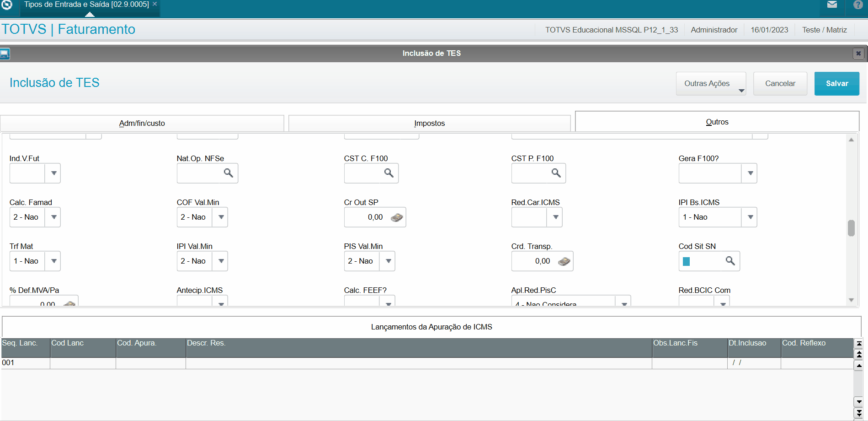868x421 pixels.
Task: Open the help question mark icon
Action: 858,5
